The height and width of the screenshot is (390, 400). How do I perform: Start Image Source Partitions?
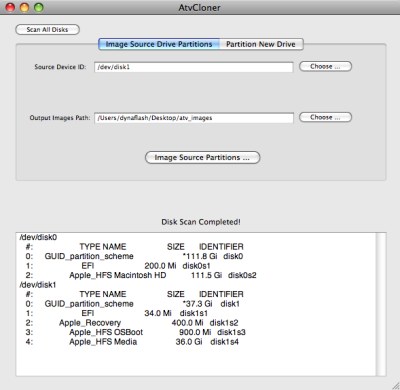202,157
